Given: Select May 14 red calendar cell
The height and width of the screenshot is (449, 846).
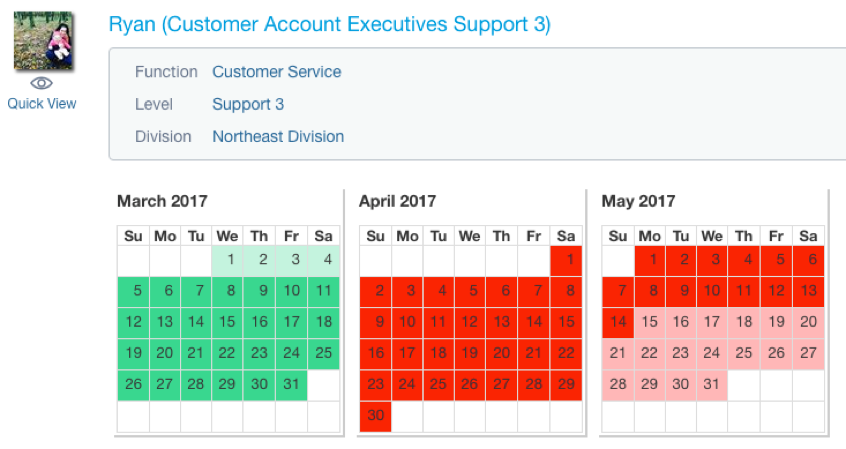Looking at the screenshot, I should (618, 323).
